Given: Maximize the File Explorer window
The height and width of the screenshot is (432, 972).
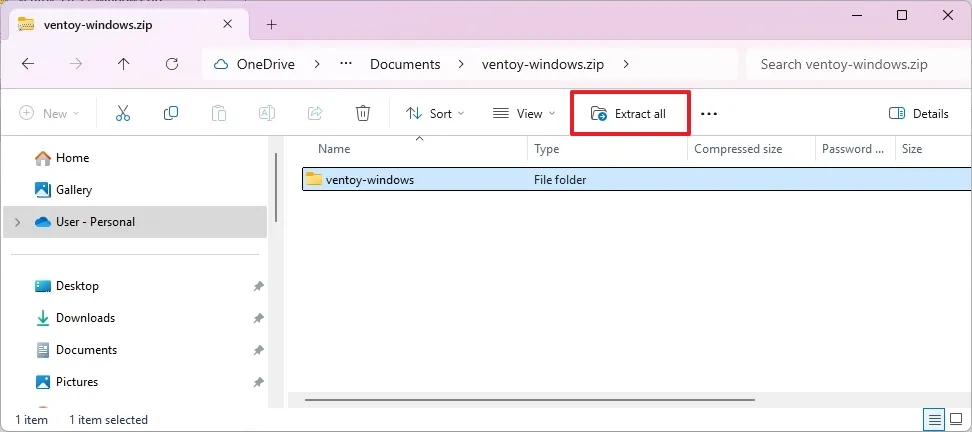Looking at the screenshot, I should coord(902,15).
